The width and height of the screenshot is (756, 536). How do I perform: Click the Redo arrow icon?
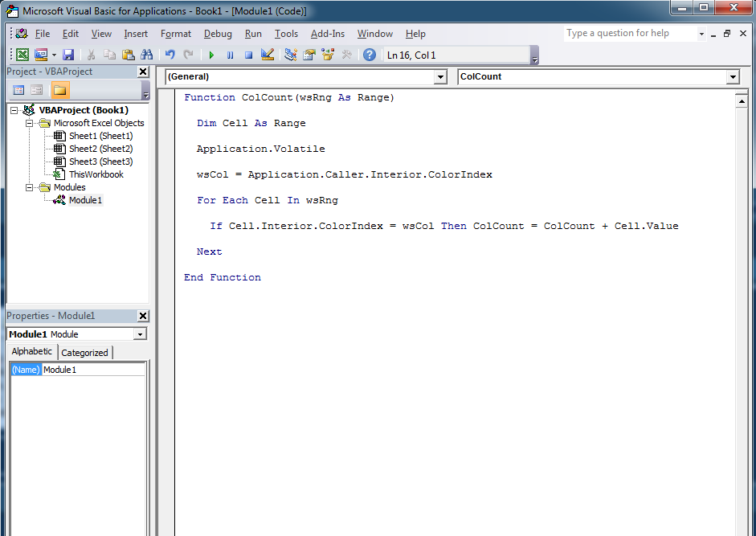(x=189, y=55)
